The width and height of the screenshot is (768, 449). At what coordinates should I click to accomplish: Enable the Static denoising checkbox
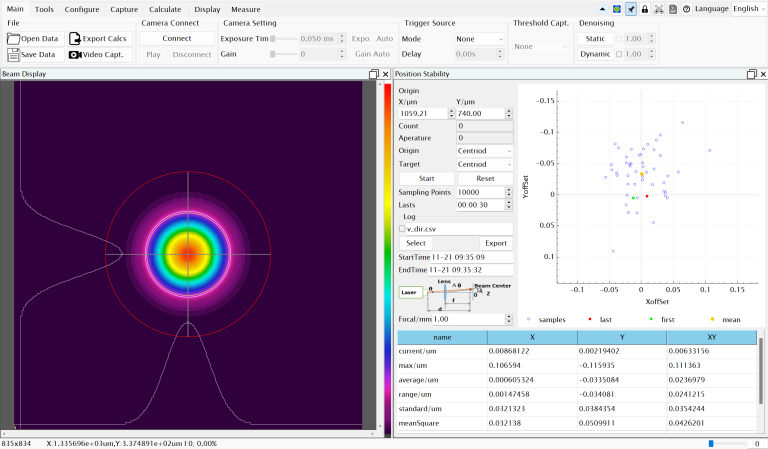[618, 39]
